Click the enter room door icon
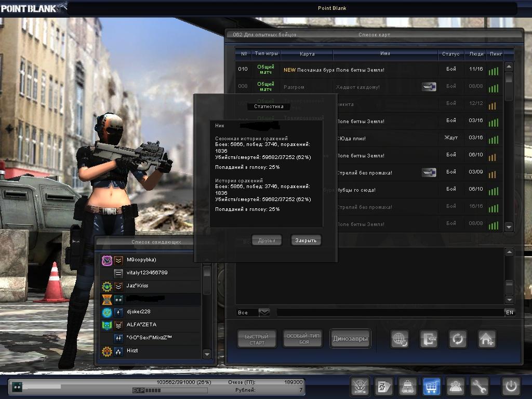The width and height of the screenshot is (532, 399). coord(429,339)
